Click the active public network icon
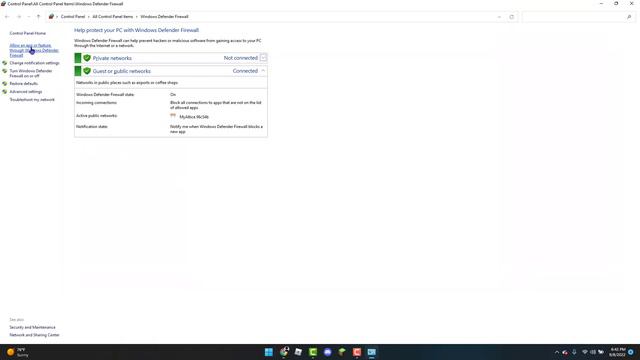Screen dimensions: 640x360 tap(173, 116)
